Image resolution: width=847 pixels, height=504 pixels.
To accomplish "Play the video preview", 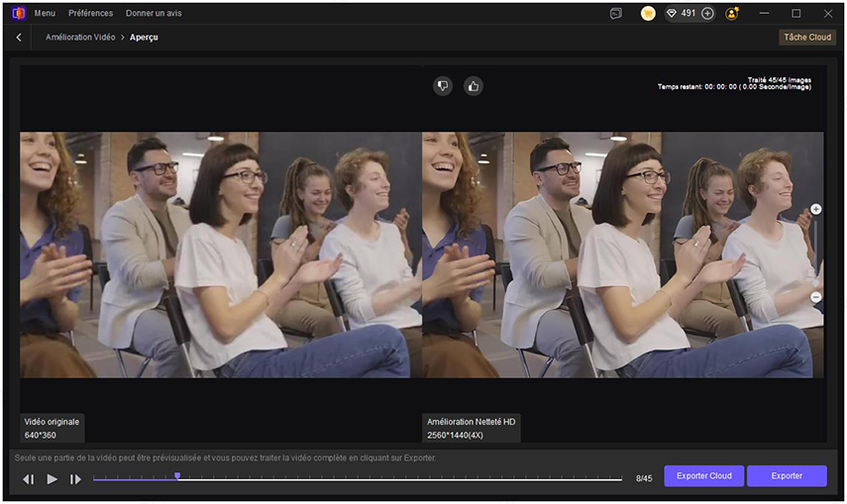I will click(53, 479).
